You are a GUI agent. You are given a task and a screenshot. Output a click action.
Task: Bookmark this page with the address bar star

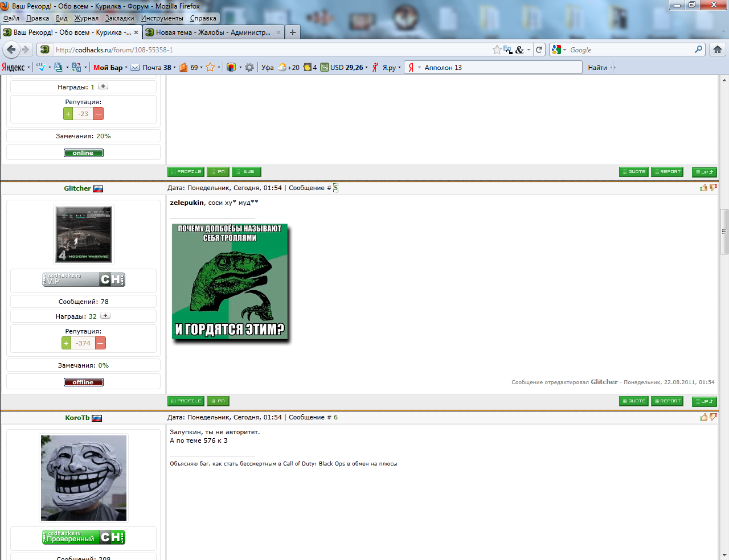497,50
